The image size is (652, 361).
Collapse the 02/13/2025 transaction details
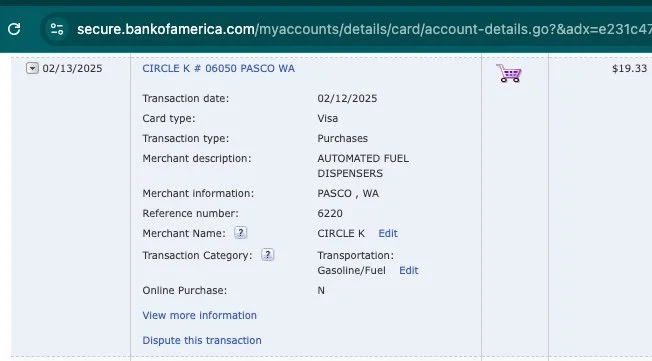tap(32, 68)
